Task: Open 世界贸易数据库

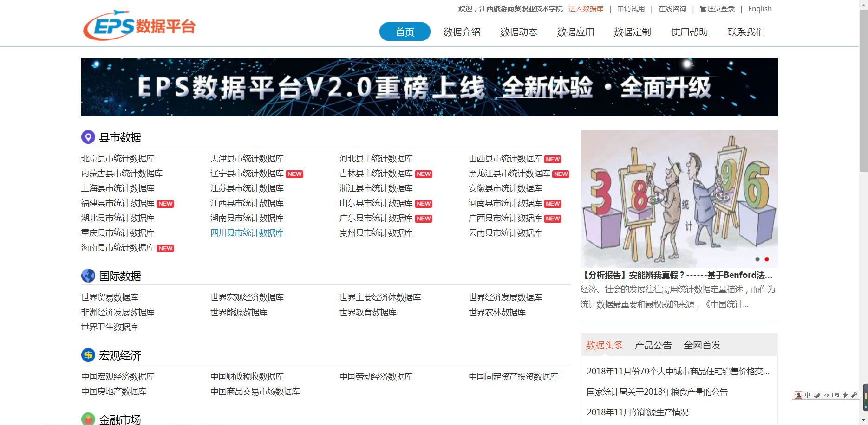Action: [110, 297]
